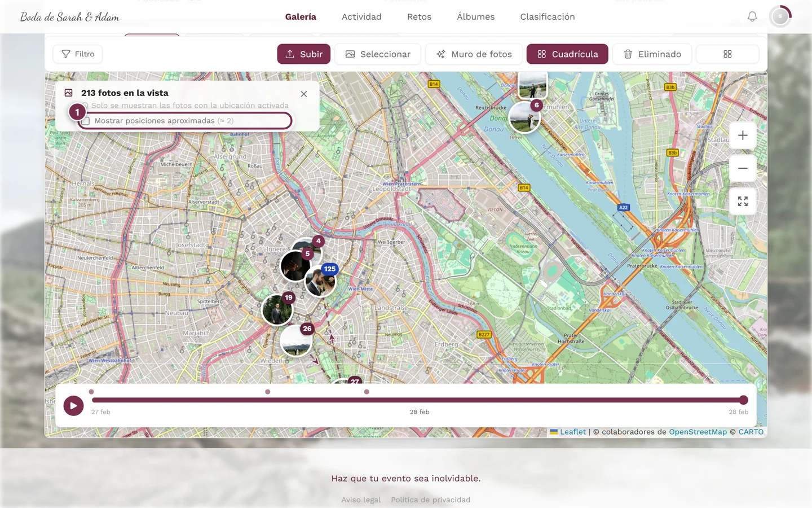Open the Leaflet attribution link
The width and height of the screenshot is (812, 508).
coord(568,432)
